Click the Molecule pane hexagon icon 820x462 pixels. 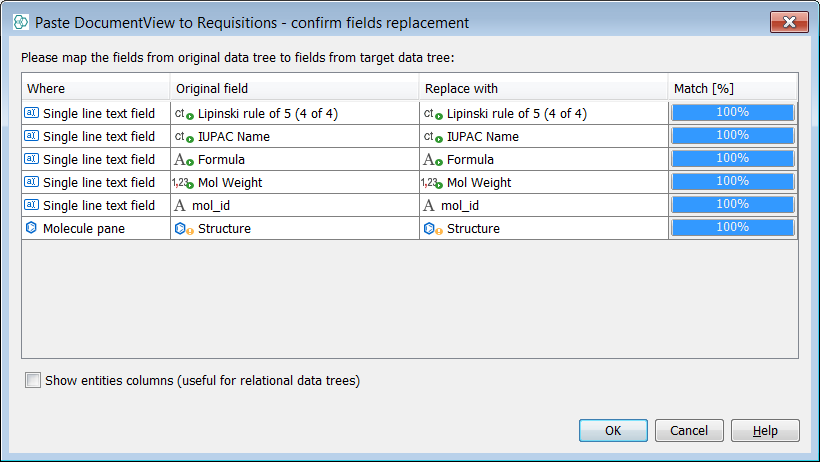pyautogui.click(x=31, y=228)
